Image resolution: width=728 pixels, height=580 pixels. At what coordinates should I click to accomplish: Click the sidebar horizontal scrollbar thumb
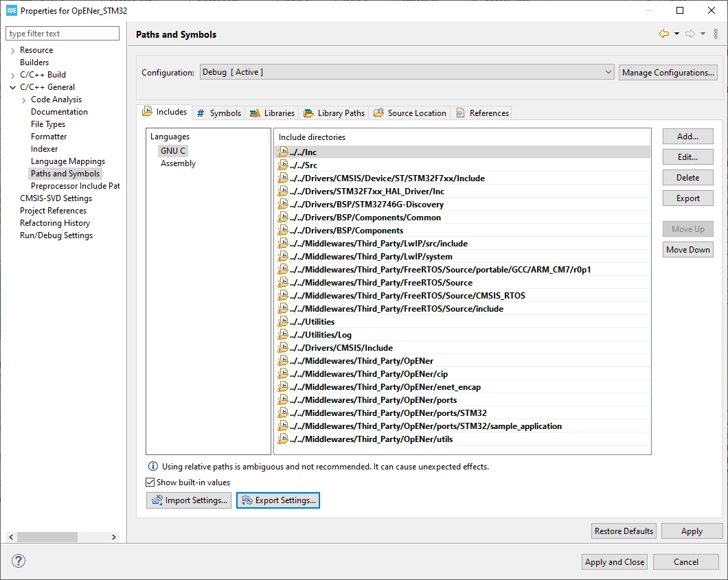[47, 537]
